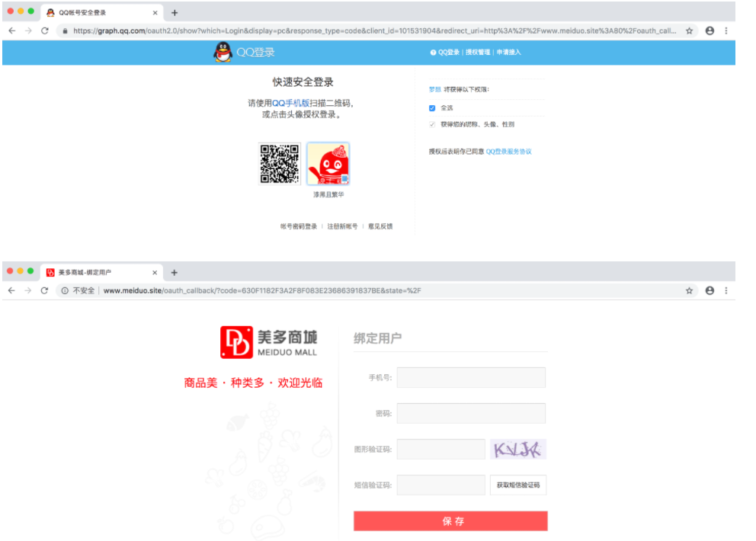Click 意见反馈 link
The height and width of the screenshot is (541, 756).
tap(380, 226)
